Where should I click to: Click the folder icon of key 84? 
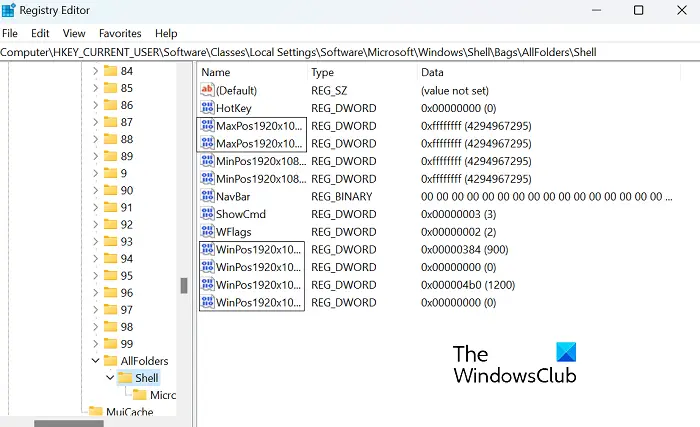click(110, 71)
